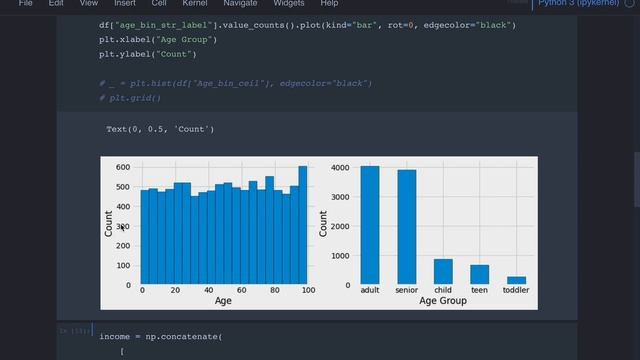Click the Age Group bar chart
This screenshot has height=360, width=640.
(x=443, y=224)
